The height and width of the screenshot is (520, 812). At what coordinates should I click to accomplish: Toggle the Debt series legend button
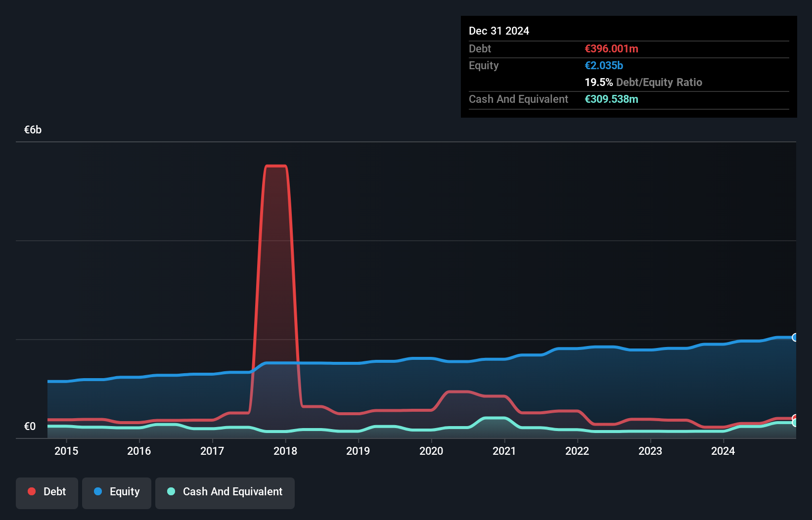(47, 493)
